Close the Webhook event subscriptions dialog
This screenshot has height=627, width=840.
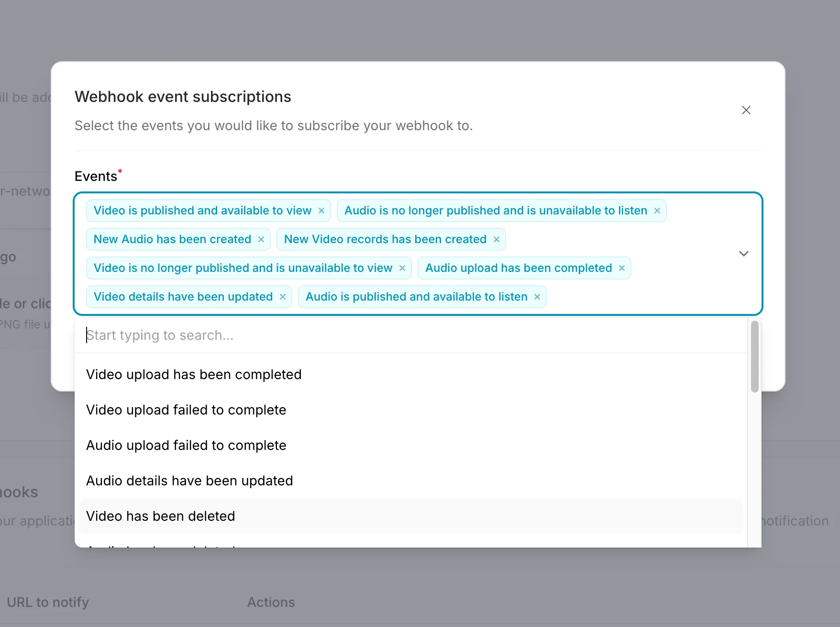[x=746, y=110]
